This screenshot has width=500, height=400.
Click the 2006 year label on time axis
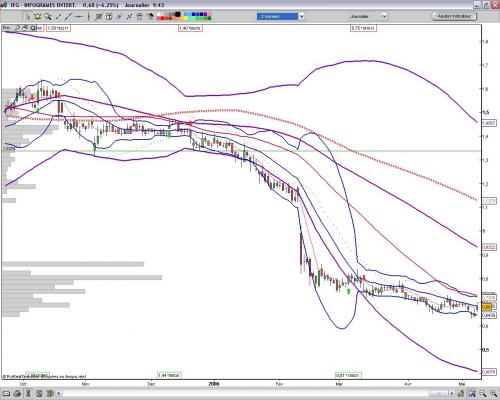(x=214, y=384)
